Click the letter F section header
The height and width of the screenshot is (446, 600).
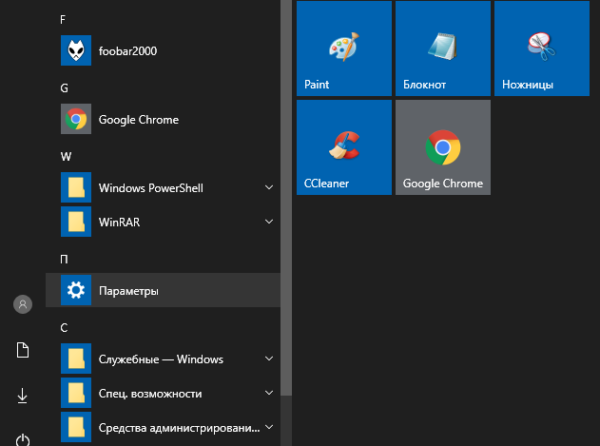(x=63, y=20)
